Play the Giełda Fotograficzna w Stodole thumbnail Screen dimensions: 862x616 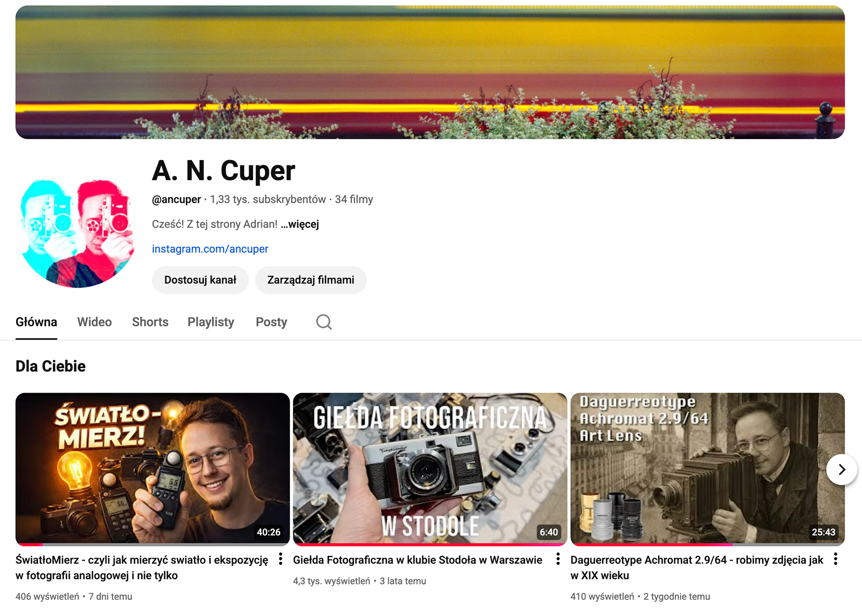(x=430, y=468)
